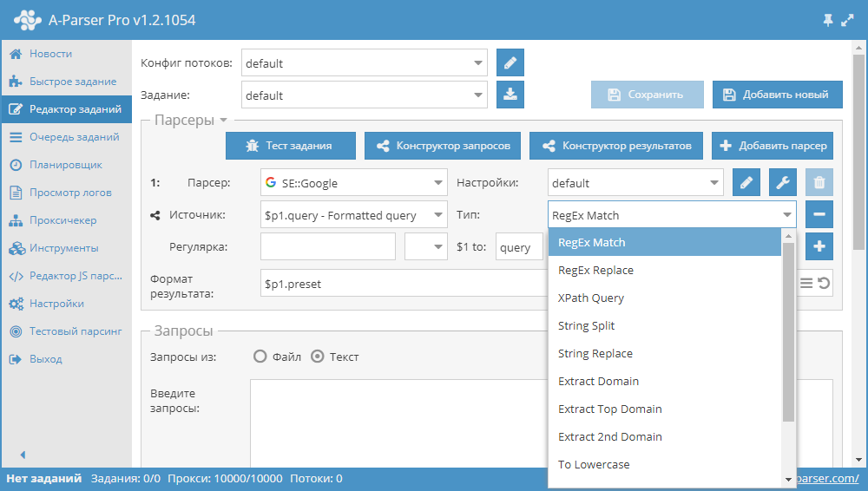The image size is (868, 491).
Task: Focus the $1 to query field
Action: tap(519, 246)
